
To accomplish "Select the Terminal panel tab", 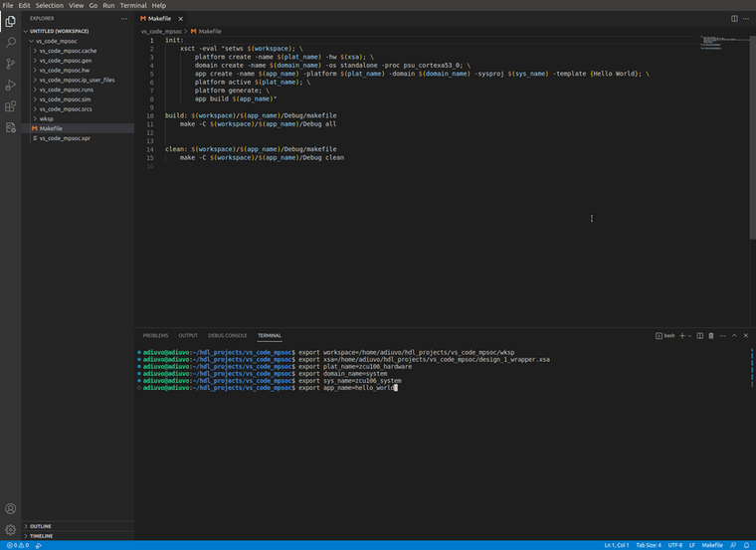I will point(269,335).
